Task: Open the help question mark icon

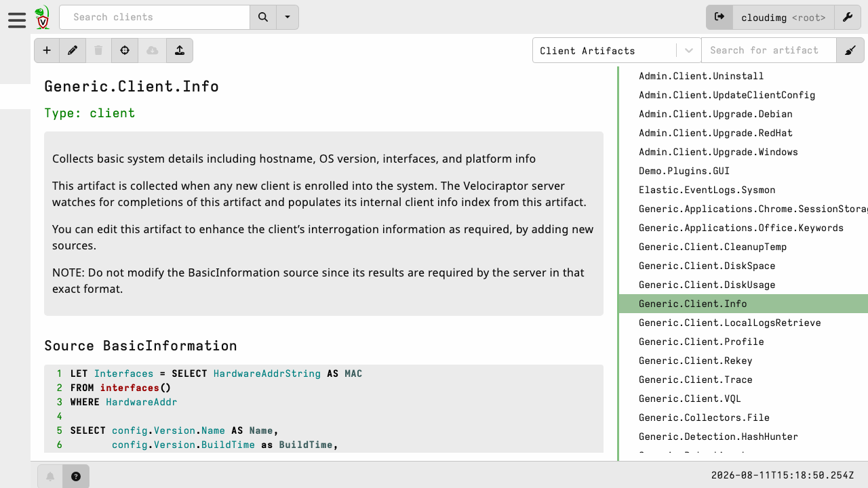Action: (76, 476)
